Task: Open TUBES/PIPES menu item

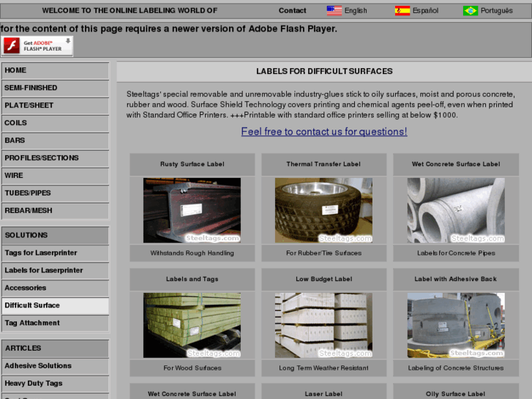Action: point(56,193)
